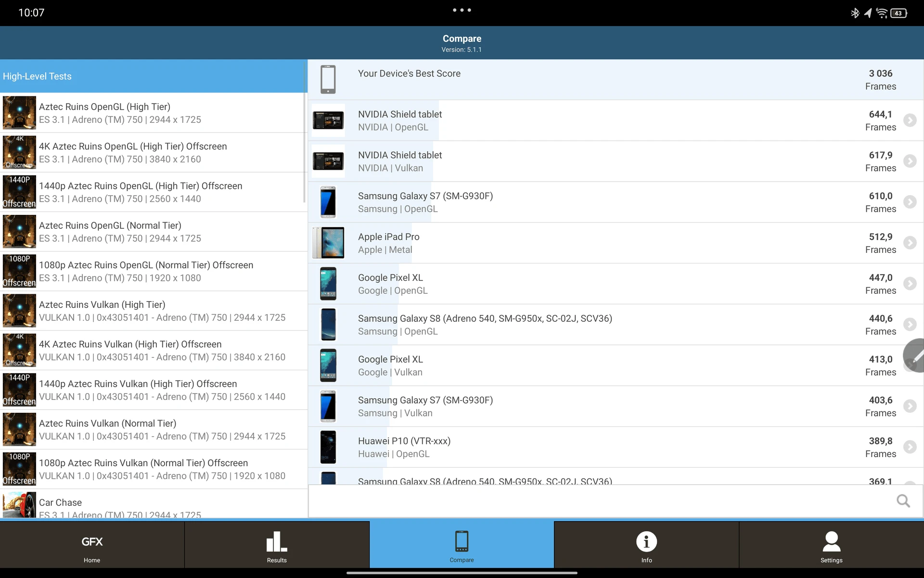Screen dimensions: 924x578
Task: Tap the three-dot menu at top
Action: (462, 10)
